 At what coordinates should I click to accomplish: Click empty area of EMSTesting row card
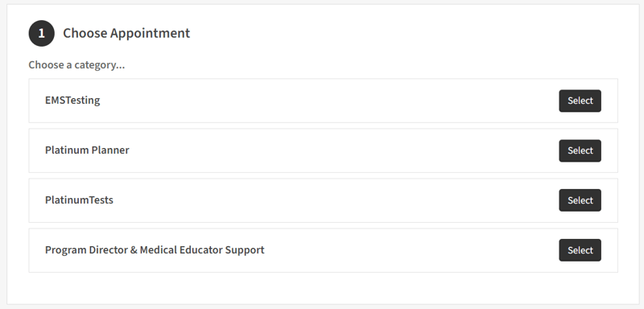click(x=328, y=101)
